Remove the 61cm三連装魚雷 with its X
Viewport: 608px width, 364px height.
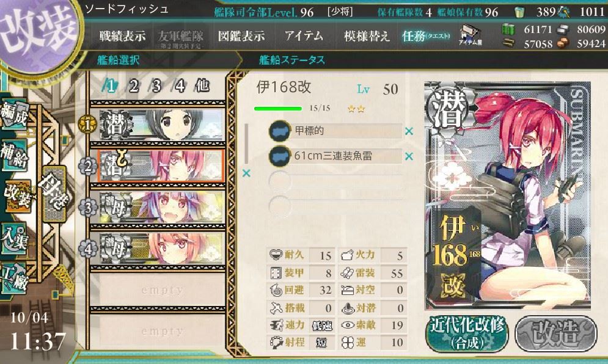409,156
